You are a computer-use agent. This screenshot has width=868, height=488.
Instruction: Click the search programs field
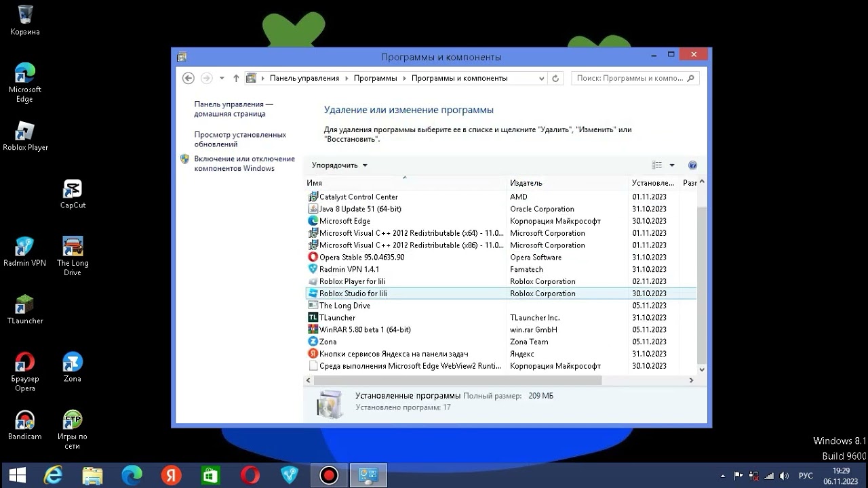(x=635, y=78)
